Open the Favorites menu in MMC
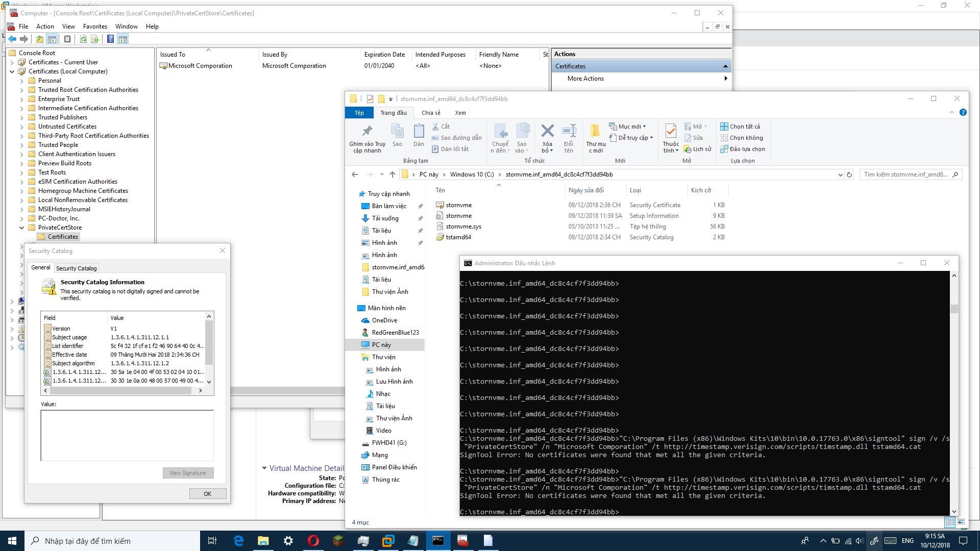Viewport: 980px width, 551px height. (x=95, y=27)
